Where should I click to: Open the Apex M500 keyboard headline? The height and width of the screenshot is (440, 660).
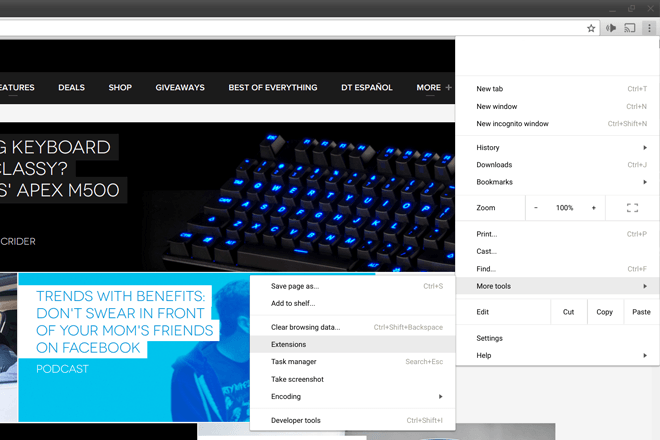pyautogui.click(x=59, y=168)
